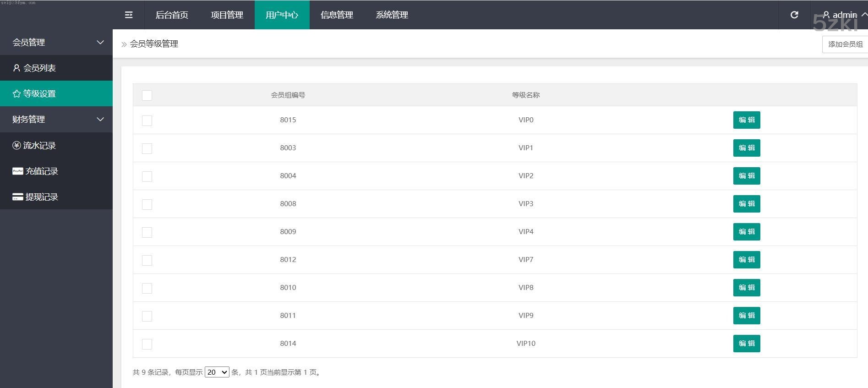Click the admin user profile icon

click(x=826, y=15)
